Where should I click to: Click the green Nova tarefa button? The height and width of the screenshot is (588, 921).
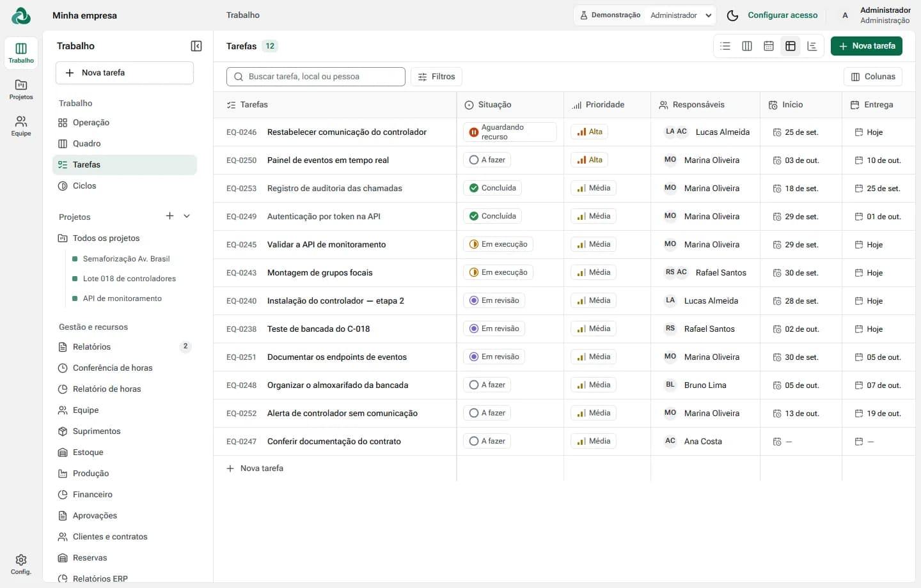pyautogui.click(x=867, y=46)
